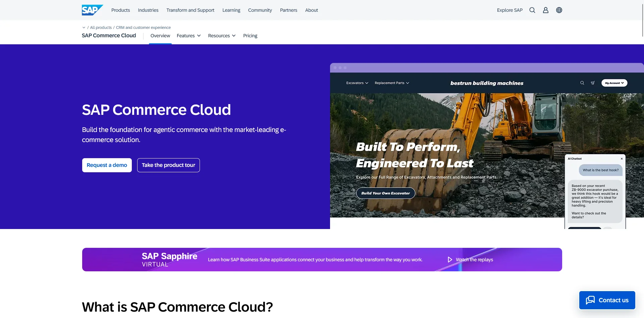Viewport: 644px width, 318px height.
Task: Click the Build Your Own Excavator button
Action: [386, 193]
